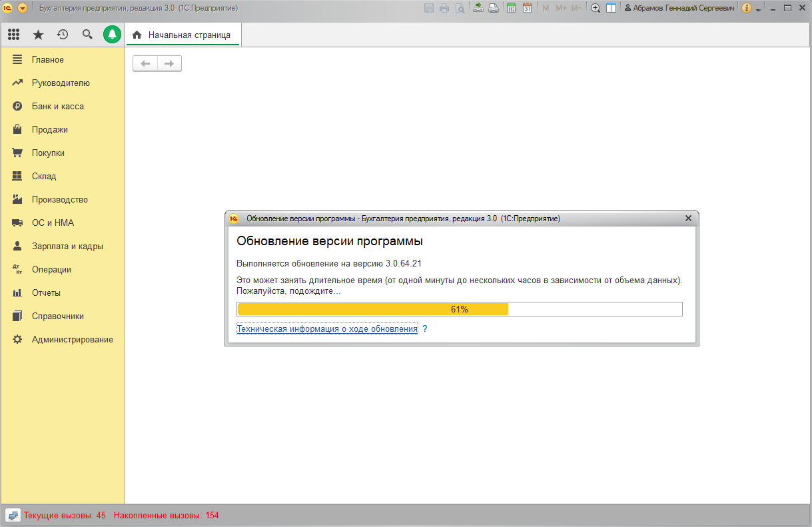Screen dimensions: 812x527
Task: Open the Руководителю section
Action: (x=63, y=83)
